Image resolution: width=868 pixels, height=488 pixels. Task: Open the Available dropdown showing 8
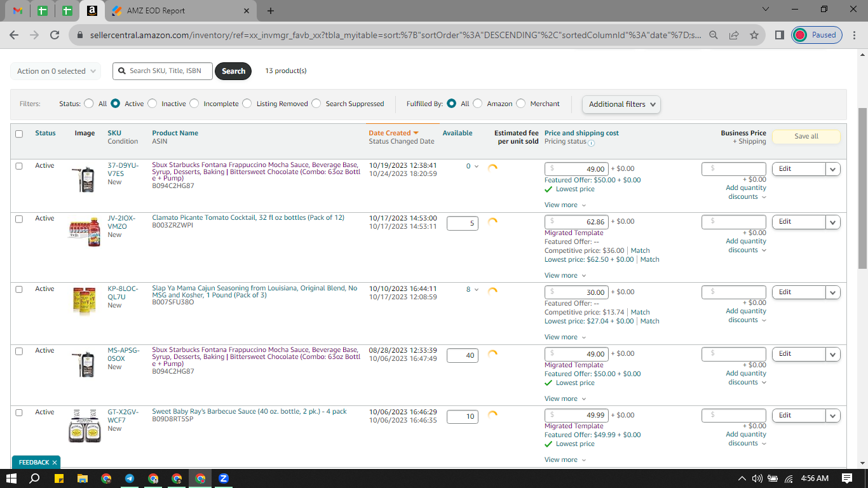pyautogui.click(x=473, y=290)
